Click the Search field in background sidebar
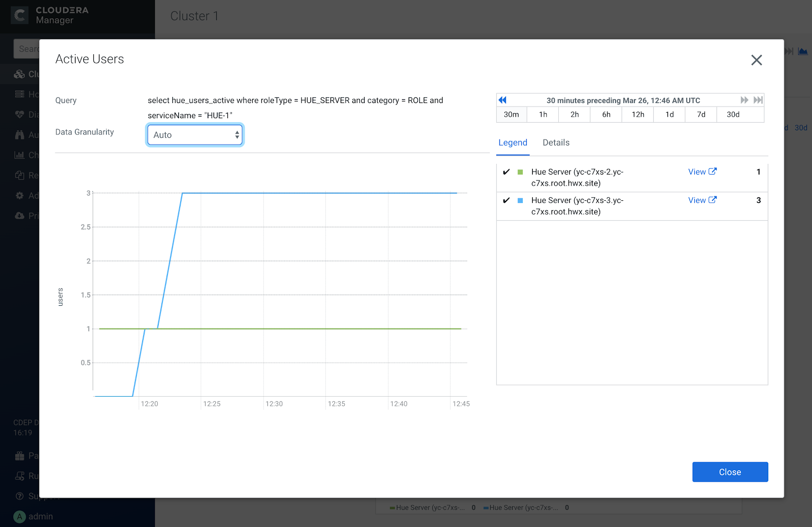Viewport: 812px width, 527px height. click(x=26, y=49)
